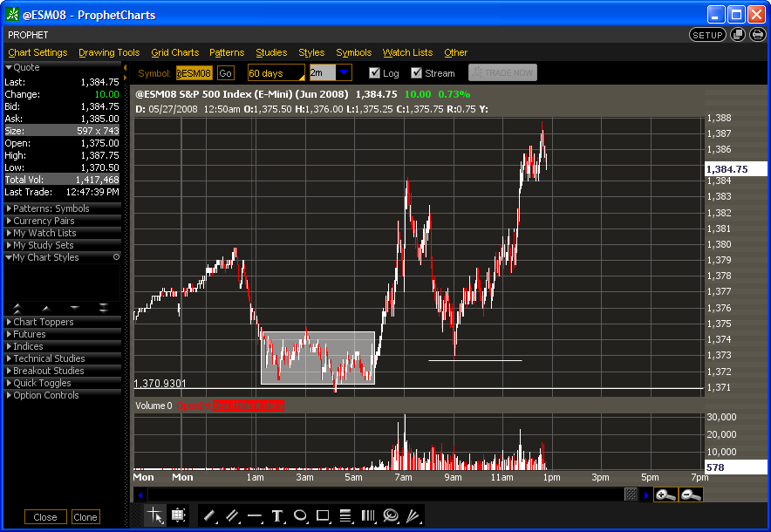The height and width of the screenshot is (532, 771).
Task: Open the Chart Settings menu
Action: coord(38,52)
